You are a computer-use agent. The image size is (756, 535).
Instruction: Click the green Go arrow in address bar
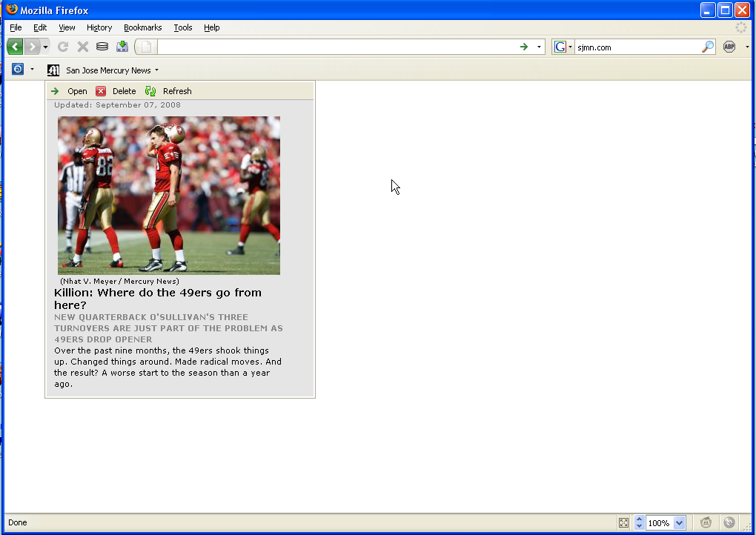(524, 47)
